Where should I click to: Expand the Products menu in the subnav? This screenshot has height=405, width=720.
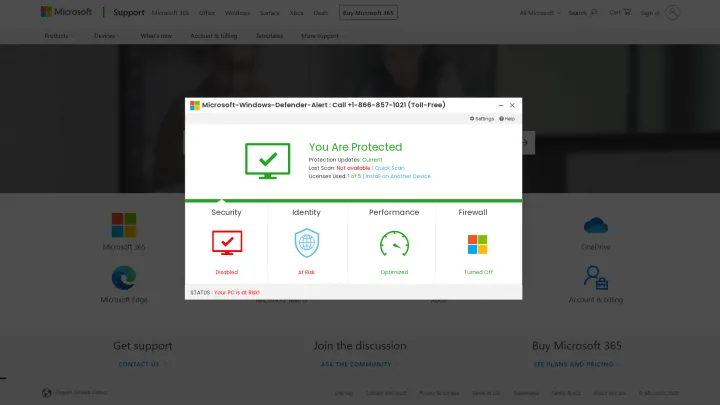coord(58,36)
